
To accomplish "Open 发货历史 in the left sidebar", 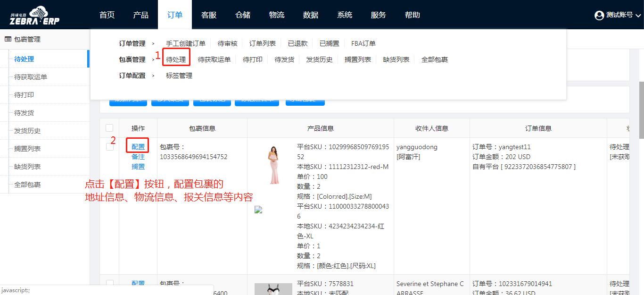I will click(27, 131).
